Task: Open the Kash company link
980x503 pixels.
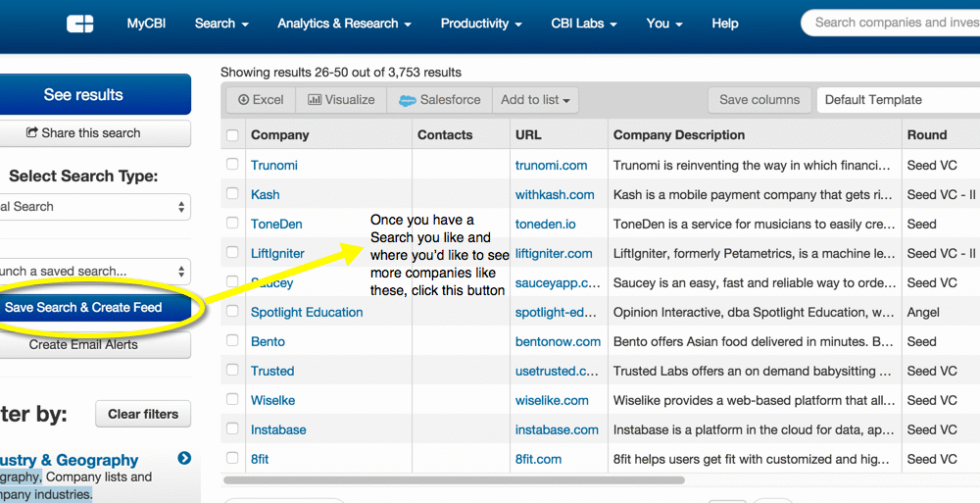Action: [x=265, y=194]
